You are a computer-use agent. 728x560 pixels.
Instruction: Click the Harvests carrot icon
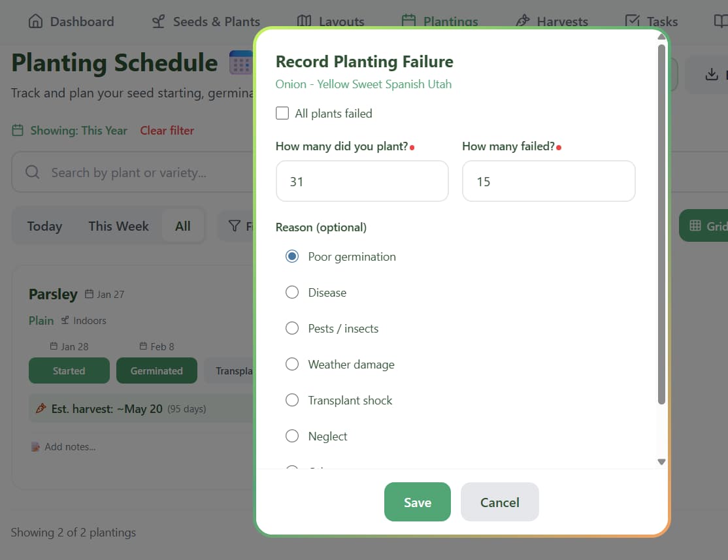(521, 21)
